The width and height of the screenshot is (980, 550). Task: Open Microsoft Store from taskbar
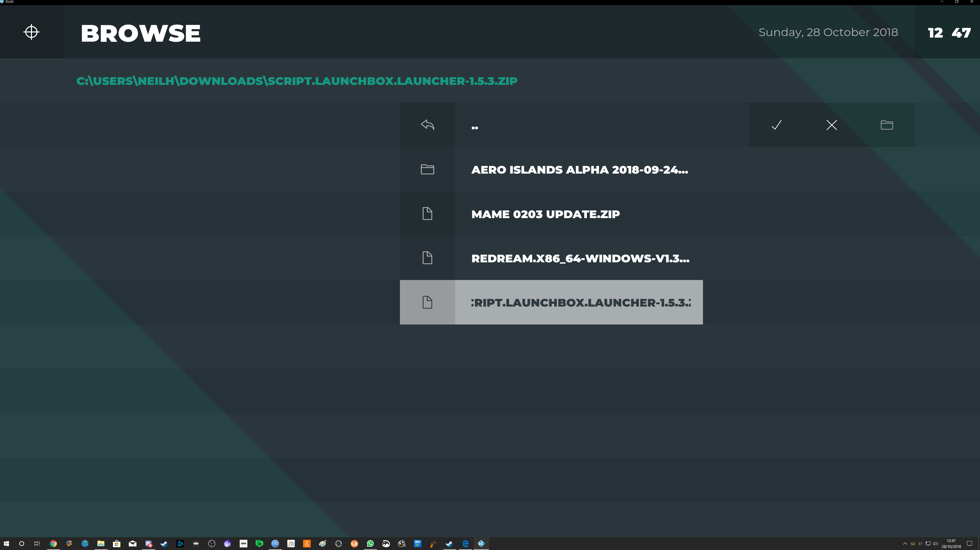pyautogui.click(x=117, y=544)
